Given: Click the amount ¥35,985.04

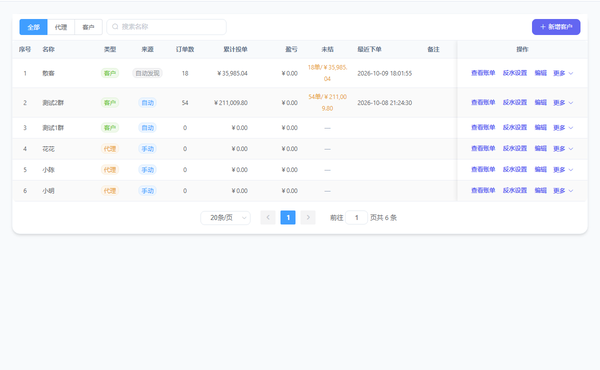Looking at the screenshot, I should click(232, 73).
